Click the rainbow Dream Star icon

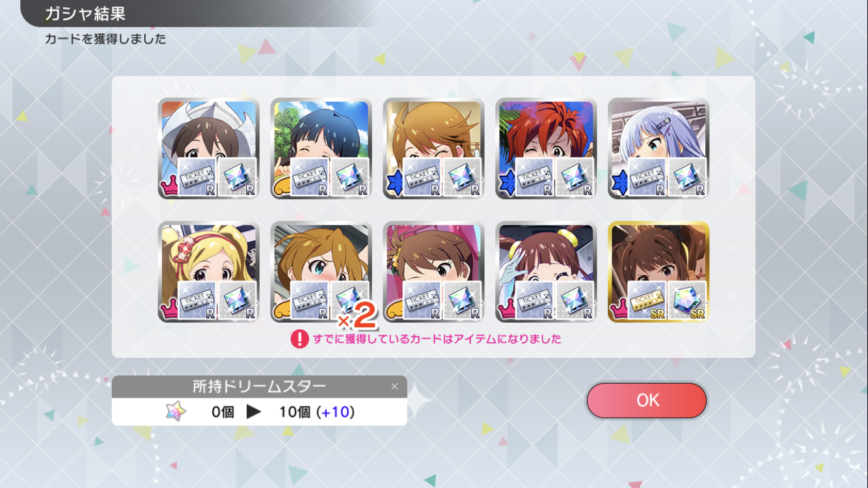[175, 411]
